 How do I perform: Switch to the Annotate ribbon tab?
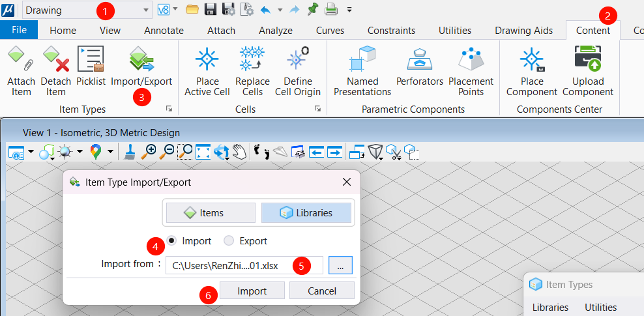click(x=164, y=30)
